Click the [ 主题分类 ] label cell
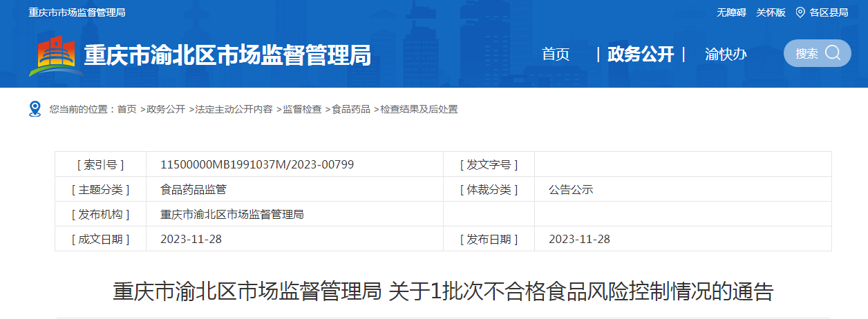Viewport: 868px width, 319px height. (x=101, y=189)
